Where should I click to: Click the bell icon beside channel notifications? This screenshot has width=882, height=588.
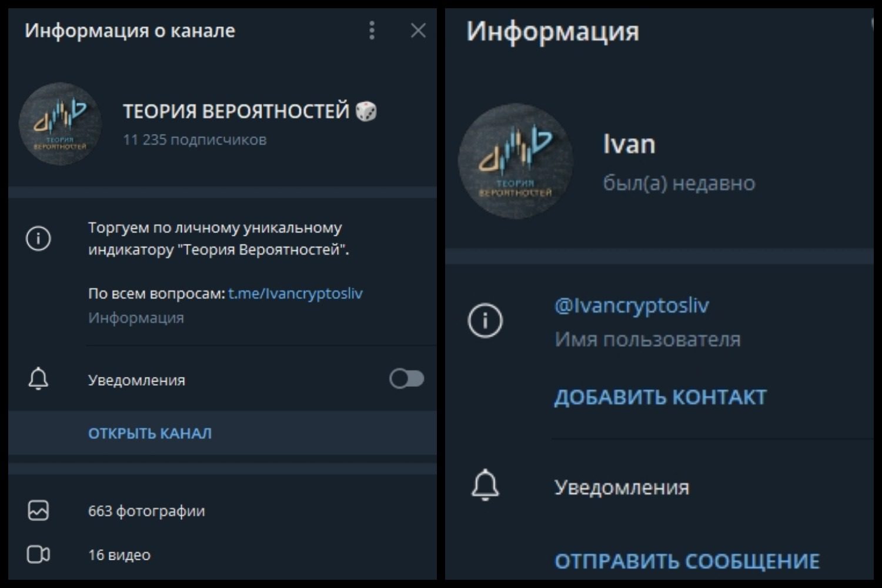point(38,379)
